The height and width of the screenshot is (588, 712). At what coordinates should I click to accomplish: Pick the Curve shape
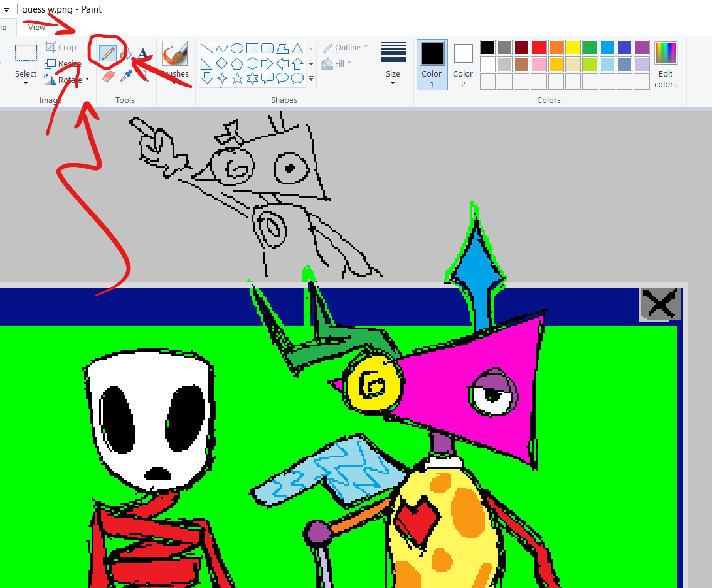click(221, 48)
